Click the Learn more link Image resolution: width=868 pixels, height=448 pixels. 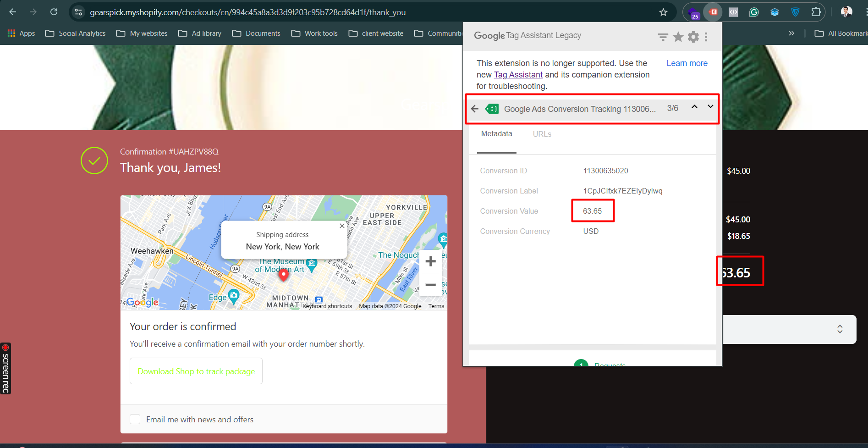(687, 63)
